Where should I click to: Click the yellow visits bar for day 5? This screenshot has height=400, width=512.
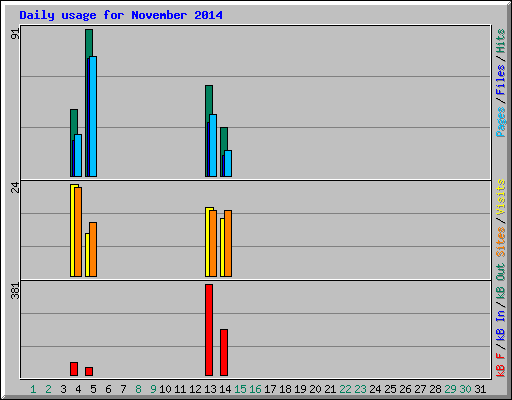87,255
